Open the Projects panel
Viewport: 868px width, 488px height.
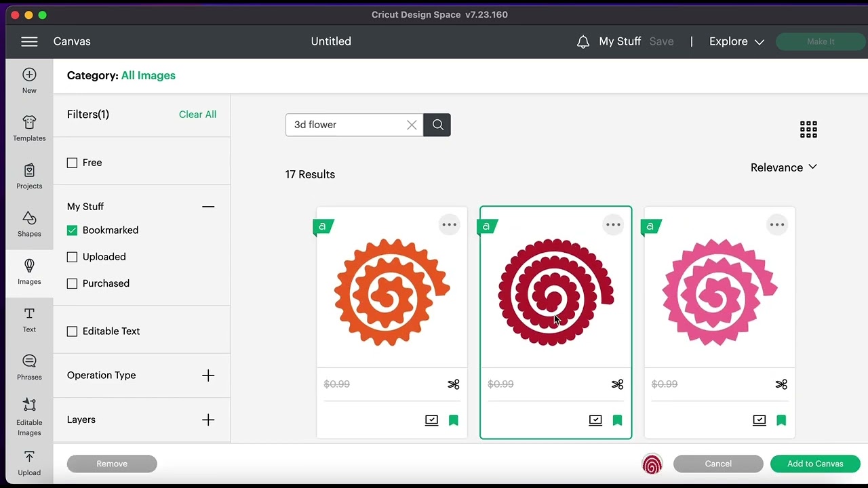tap(29, 176)
